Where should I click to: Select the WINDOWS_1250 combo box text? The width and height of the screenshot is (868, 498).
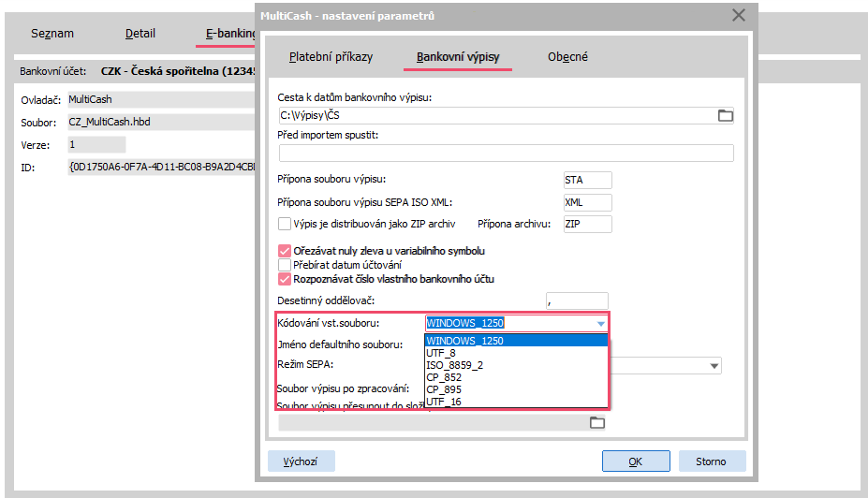[x=465, y=323]
